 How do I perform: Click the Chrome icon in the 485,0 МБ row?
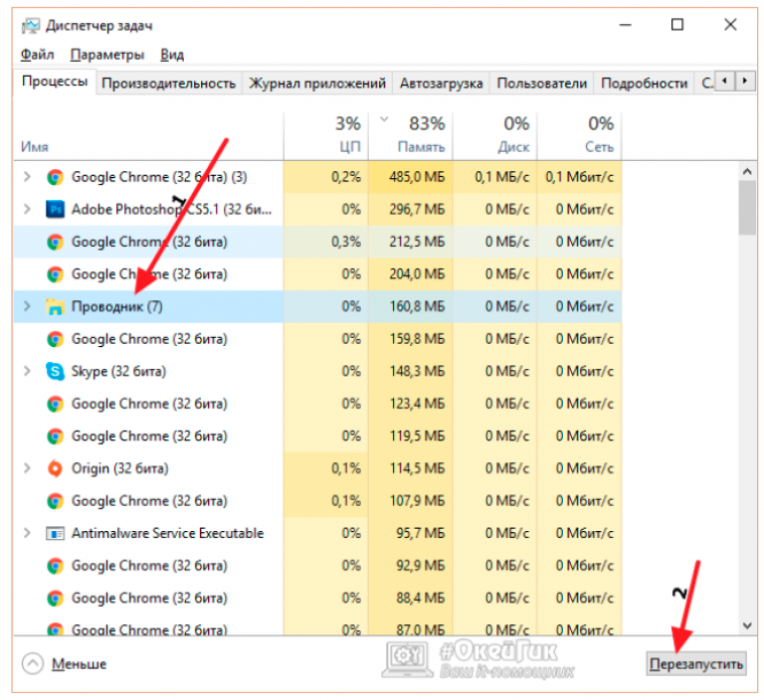pyautogui.click(x=55, y=177)
